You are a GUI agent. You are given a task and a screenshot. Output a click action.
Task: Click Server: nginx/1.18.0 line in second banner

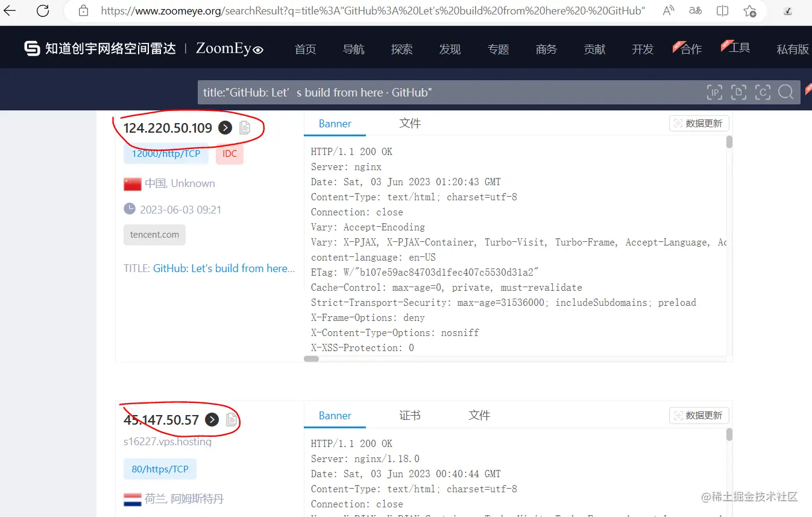tap(365, 458)
